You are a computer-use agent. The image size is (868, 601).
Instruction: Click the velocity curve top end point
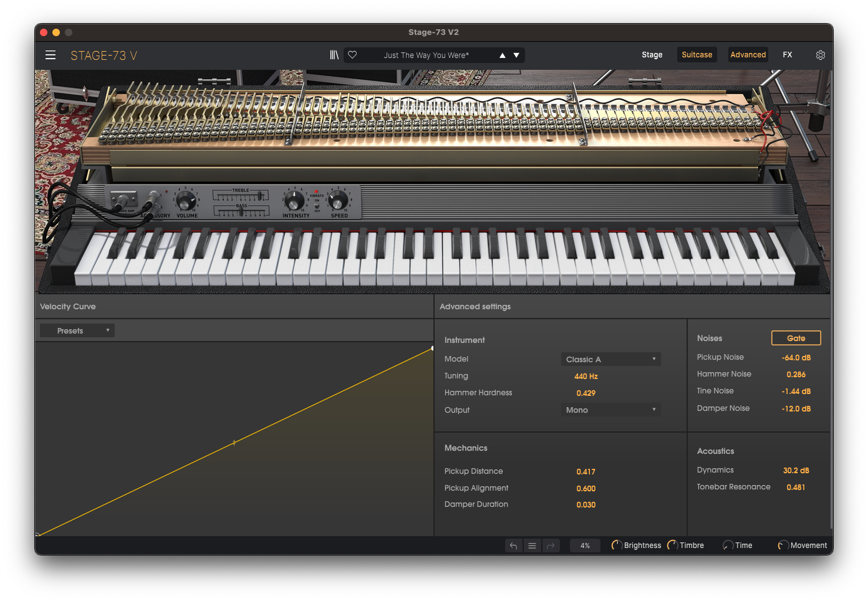coord(432,348)
